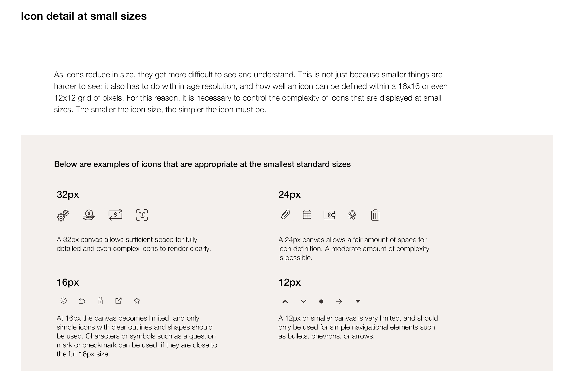Screen dimensions: 574x392
Task: Click the 'Icon detail at small sizes' heading
Action: coord(84,16)
